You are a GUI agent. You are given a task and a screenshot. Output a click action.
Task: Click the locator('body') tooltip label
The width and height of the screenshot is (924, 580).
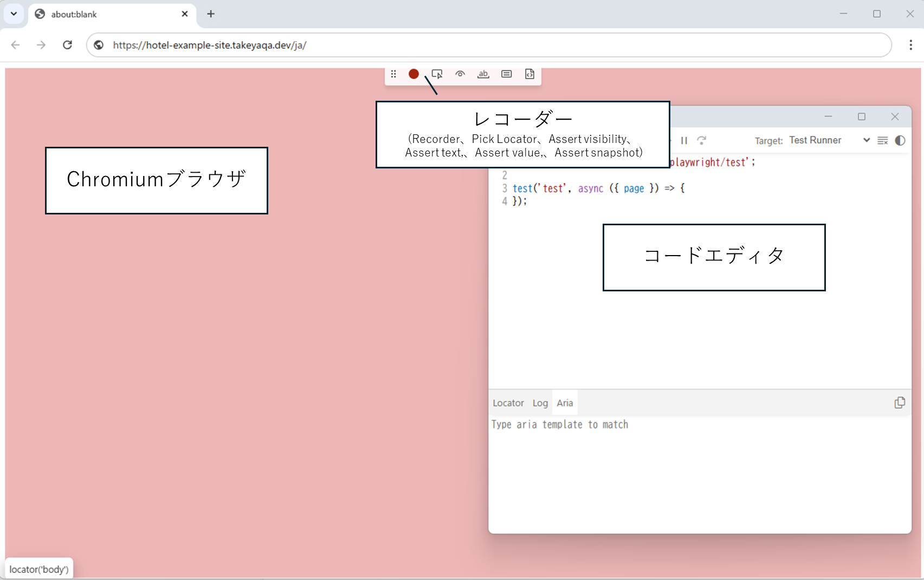pos(39,569)
